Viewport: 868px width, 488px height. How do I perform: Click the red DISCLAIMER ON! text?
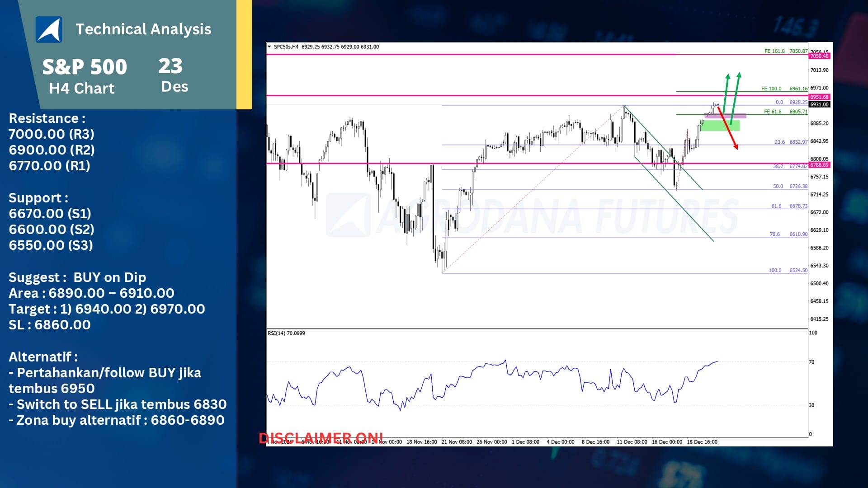pyautogui.click(x=321, y=437)
